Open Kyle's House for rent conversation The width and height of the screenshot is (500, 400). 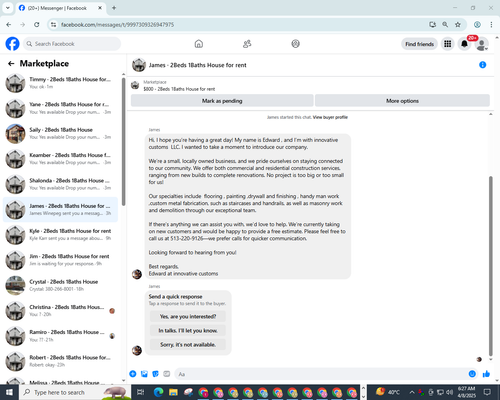click(x=60, y=235)
